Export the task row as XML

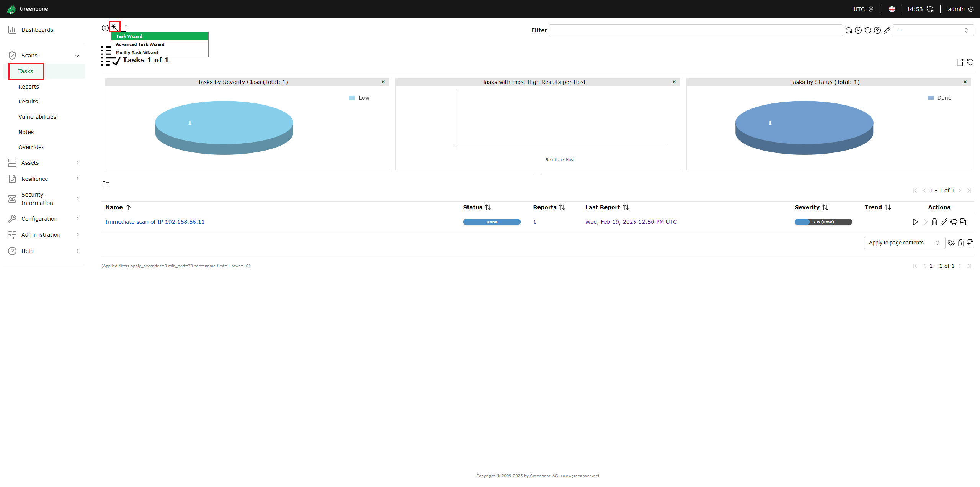coord(963,222)
